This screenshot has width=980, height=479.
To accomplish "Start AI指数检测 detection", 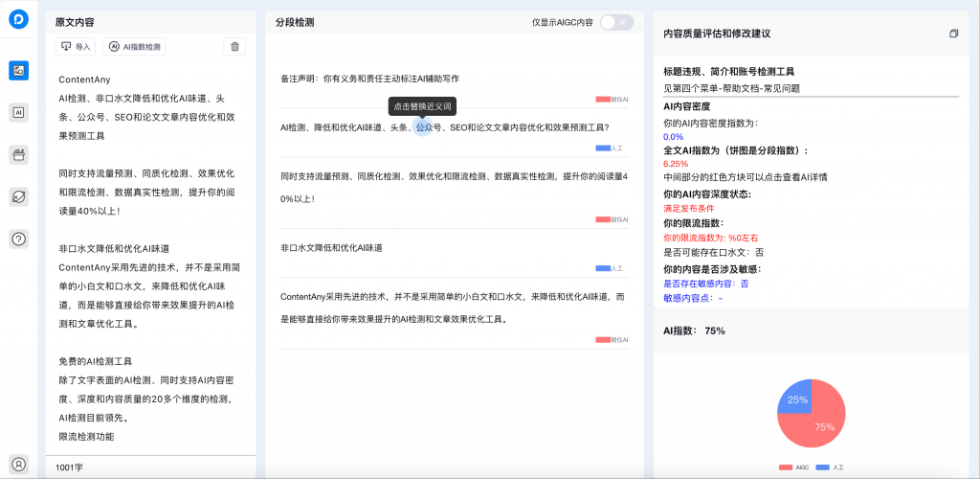I will [x=134, y=47].
